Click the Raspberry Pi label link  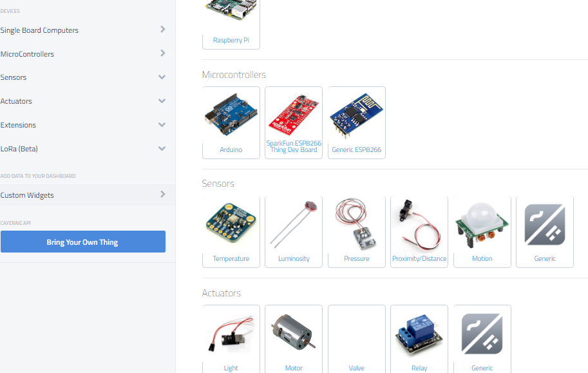231,40
